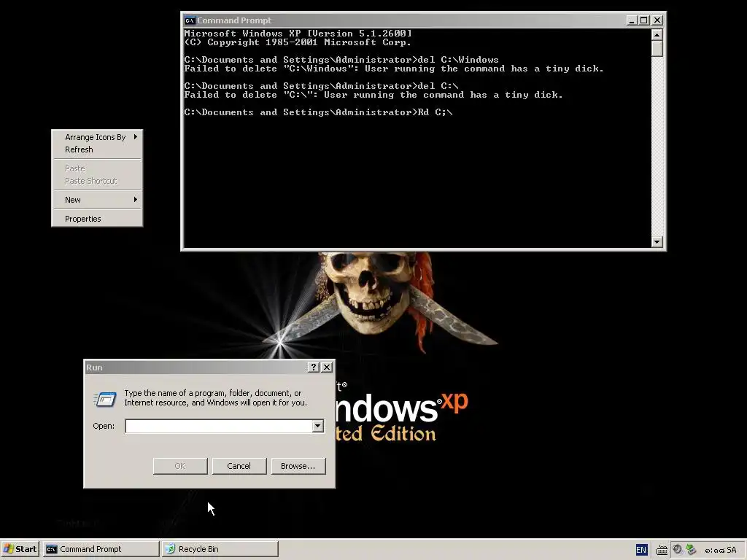
Task: Click the system tray clock
Action: [x=720, y=550]
